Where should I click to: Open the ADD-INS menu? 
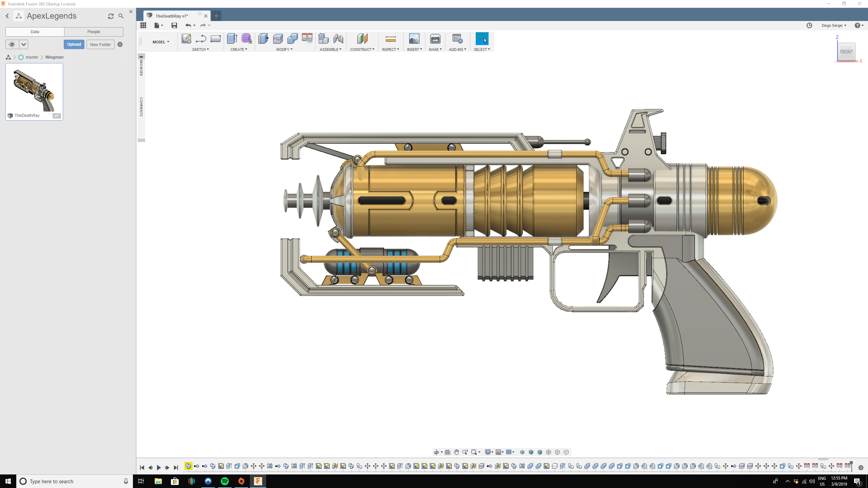click(457, 49)
